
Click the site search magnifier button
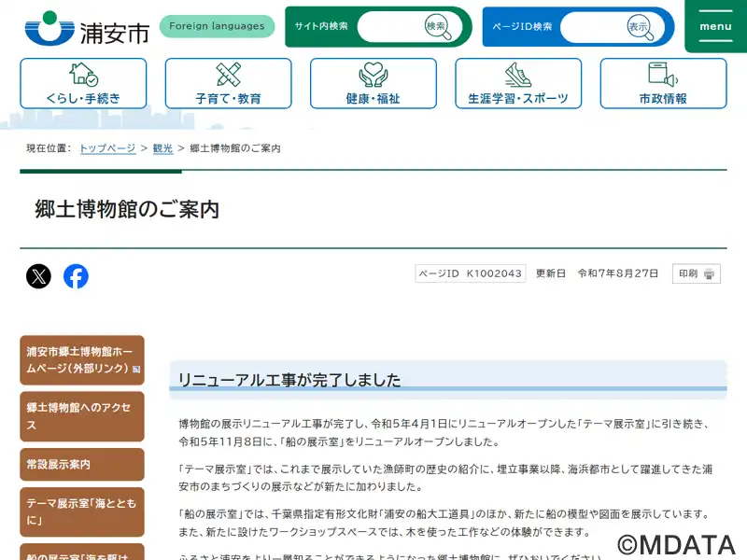click(x=437, y=27)
